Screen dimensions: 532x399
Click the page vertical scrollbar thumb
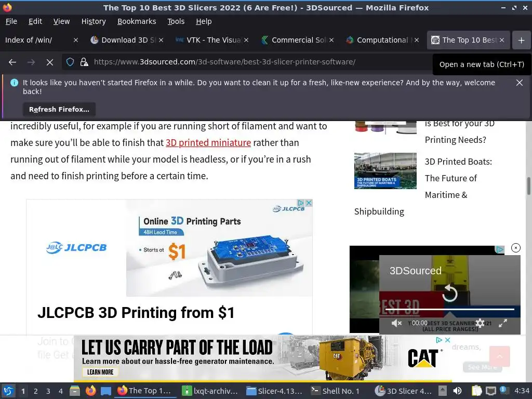tap(528, 186)
